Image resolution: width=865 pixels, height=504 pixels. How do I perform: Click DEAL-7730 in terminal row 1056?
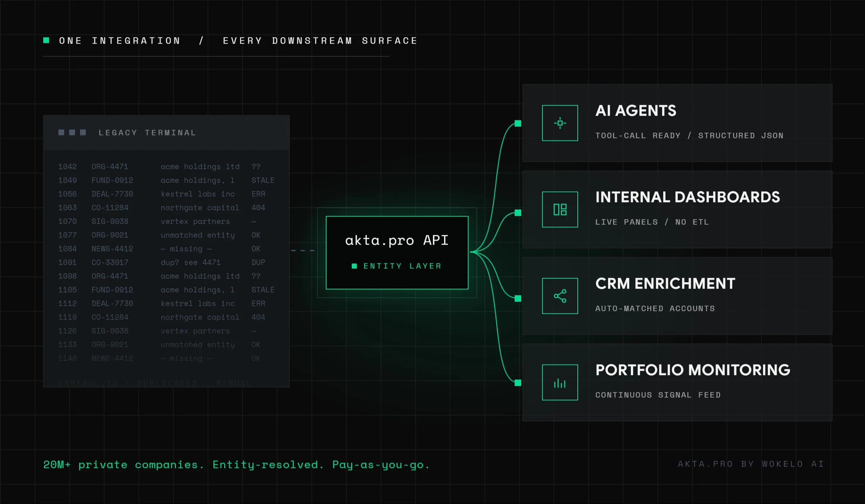(x=112, y=194)
